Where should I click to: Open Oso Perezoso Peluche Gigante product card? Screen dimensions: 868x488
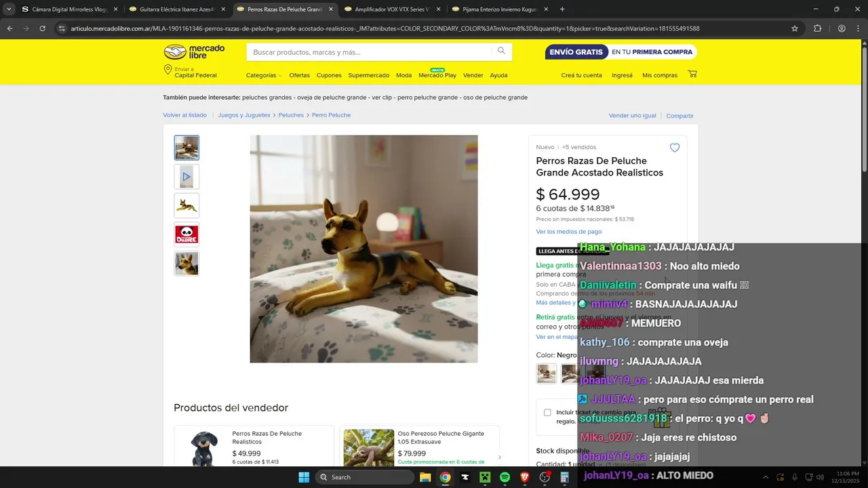point(420,446)
